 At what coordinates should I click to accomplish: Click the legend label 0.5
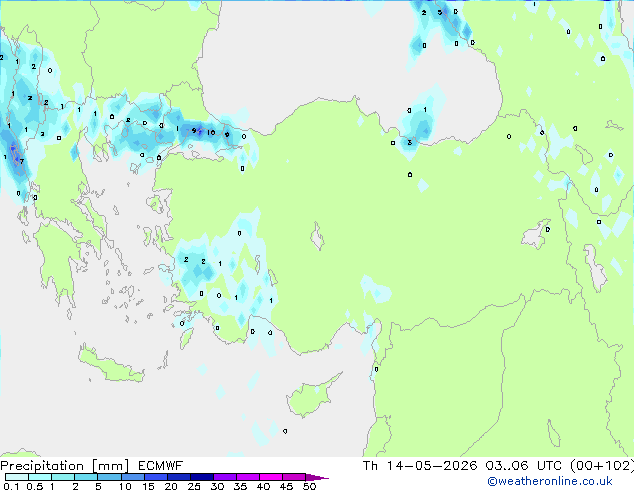click(35, 486)
